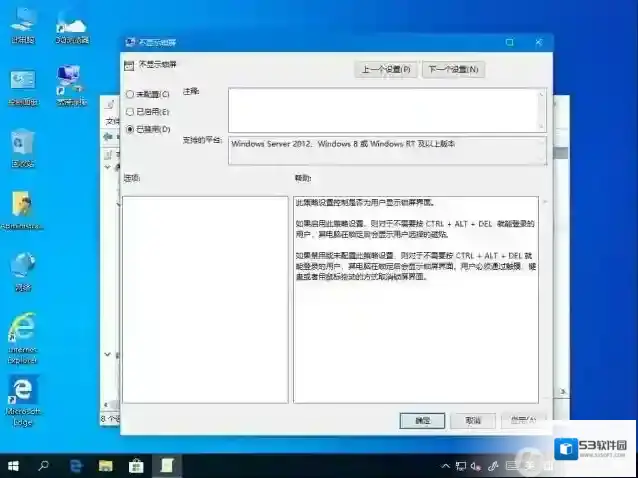Image resolution: width=638 pixels, height=478 pixels.
Task: Open the 网络 (Network) desktop icon
Action: (22, 268)
